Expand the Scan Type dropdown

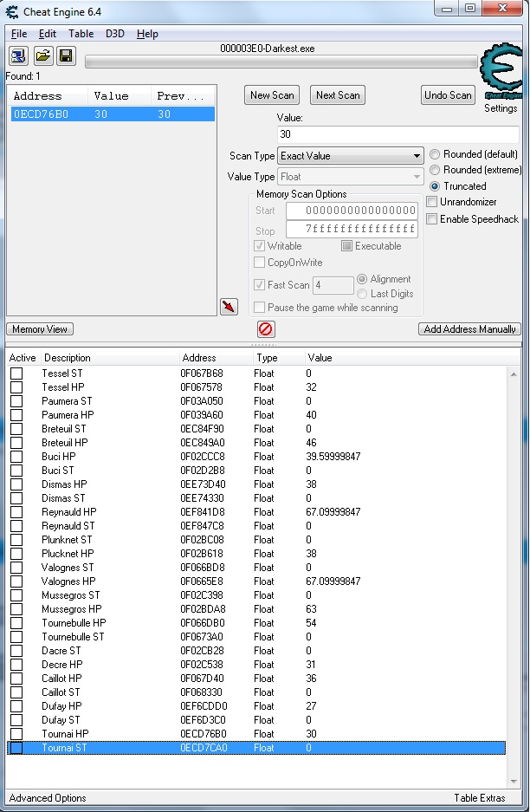pos(351,156)
